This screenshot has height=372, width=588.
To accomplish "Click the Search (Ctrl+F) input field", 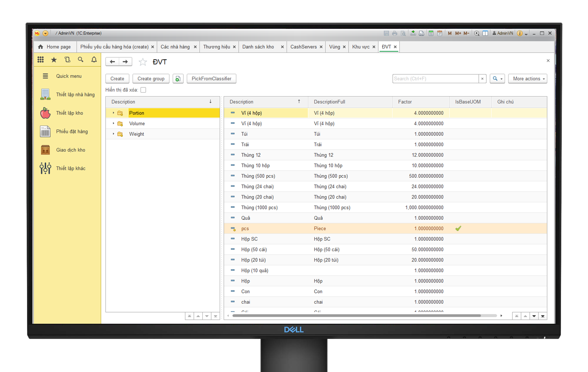I will [435, 79].
